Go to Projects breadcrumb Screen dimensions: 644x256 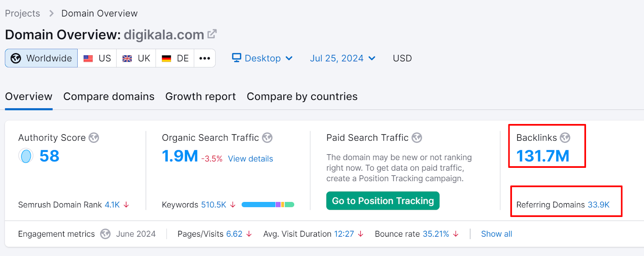click(x=23, y=13)
